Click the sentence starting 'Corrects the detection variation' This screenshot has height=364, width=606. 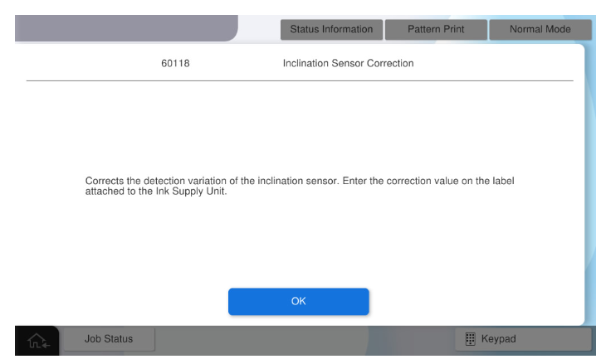pyautogui.click(x=208, y=180)
